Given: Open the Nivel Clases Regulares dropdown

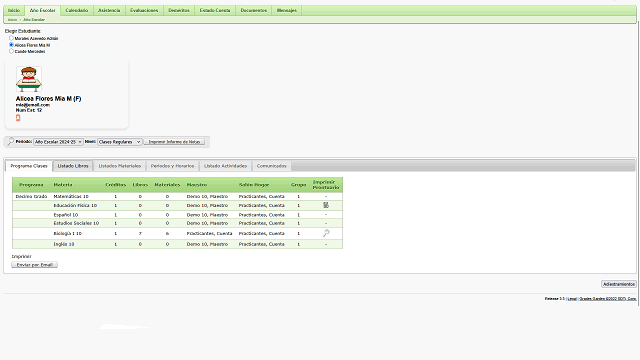Looking at the screenshot, I should (120, 142).
